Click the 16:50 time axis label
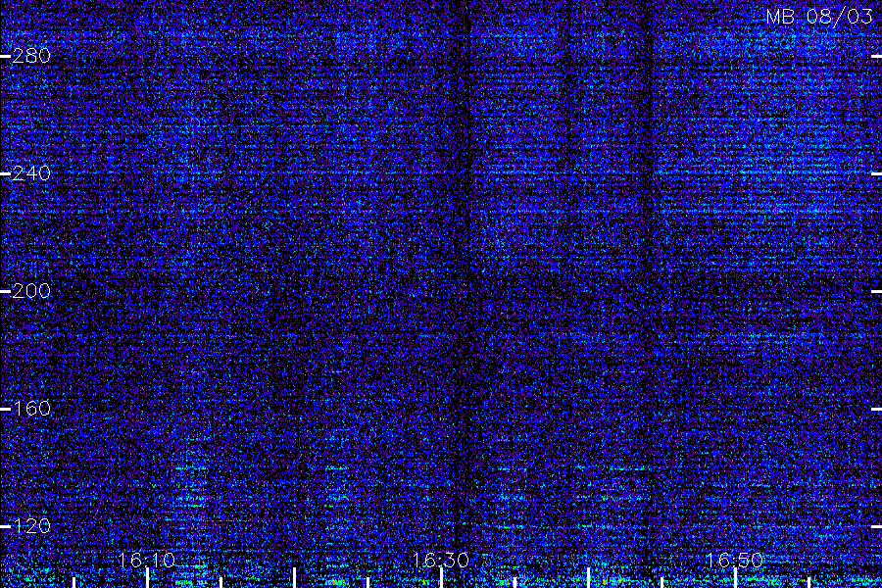882x588 pixels. tap(734, 560)
